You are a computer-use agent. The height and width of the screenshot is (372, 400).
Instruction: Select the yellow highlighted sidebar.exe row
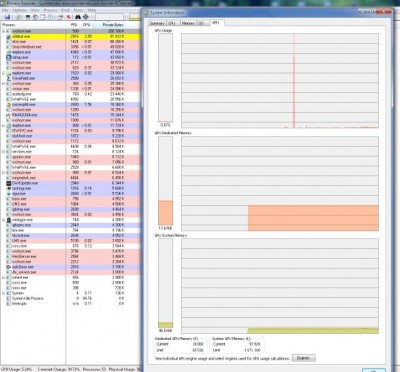pyautogui.click(x=70, y=36)
